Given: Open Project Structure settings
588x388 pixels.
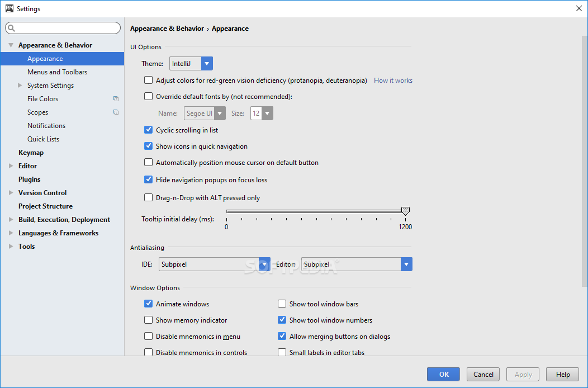Looking at the screenshot, I should click(x=45, y=206).
